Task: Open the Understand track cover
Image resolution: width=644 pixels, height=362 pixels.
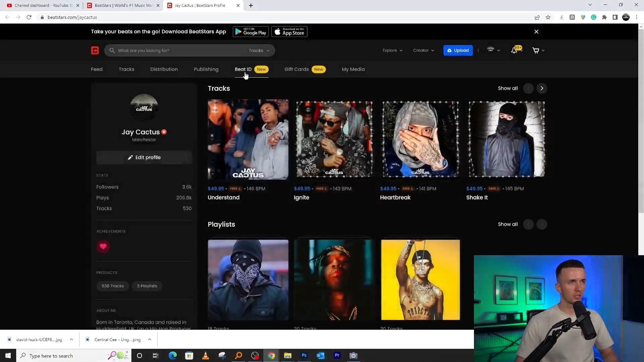Action: click(248, 139)
